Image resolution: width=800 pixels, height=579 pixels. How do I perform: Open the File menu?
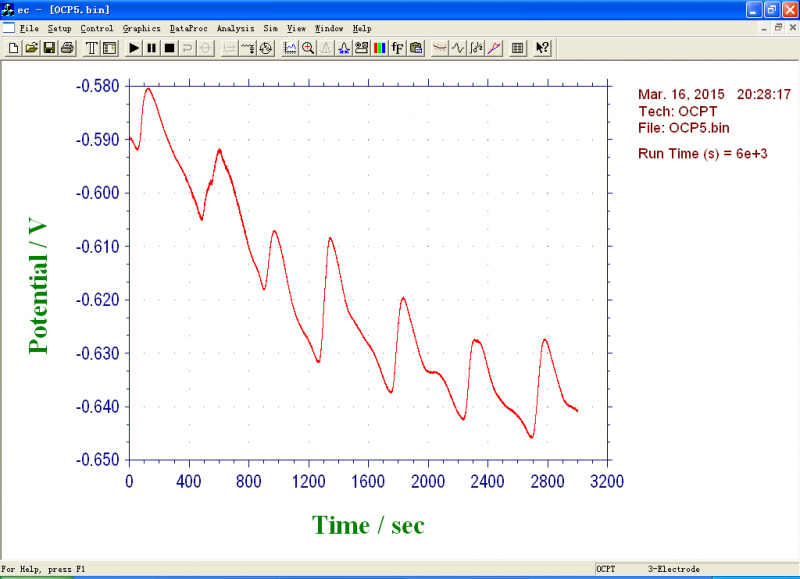[x=29, y=29]
